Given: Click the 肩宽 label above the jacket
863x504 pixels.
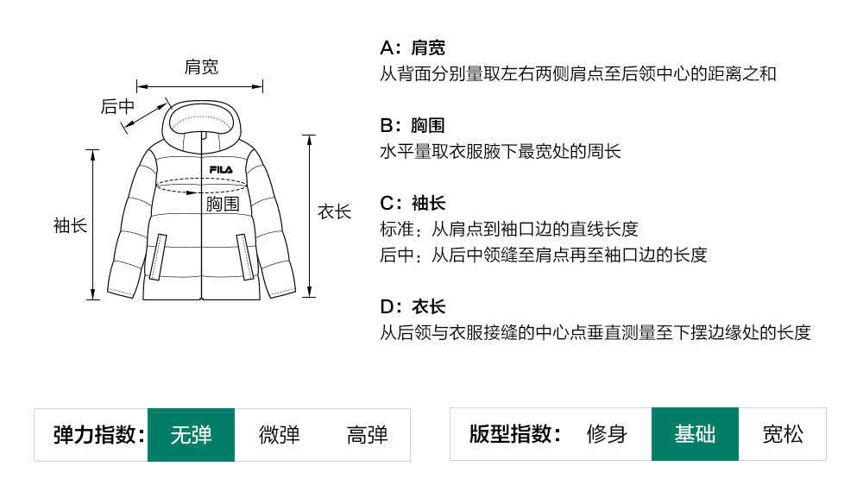Looking at the screenshot, I should tap(201, 67).
